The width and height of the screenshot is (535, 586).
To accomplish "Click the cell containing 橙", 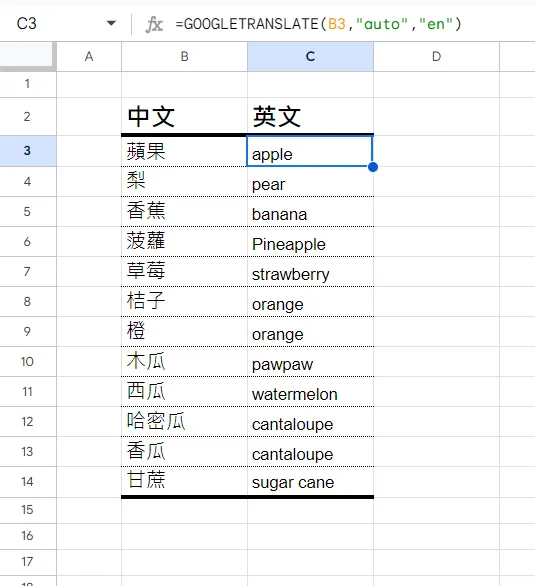I will pyautogui.click(x=185, y=331).
